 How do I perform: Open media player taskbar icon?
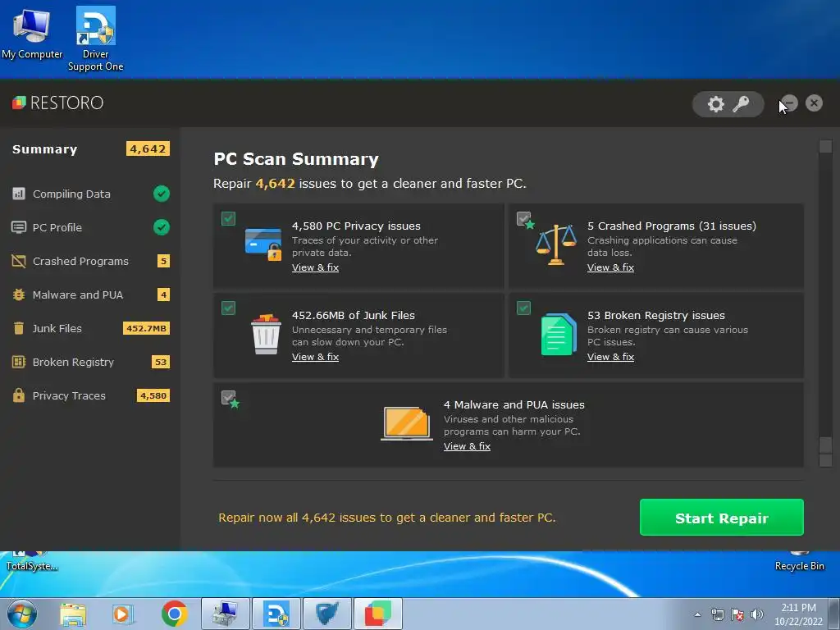pyautogui.click(x=123, y=614)
